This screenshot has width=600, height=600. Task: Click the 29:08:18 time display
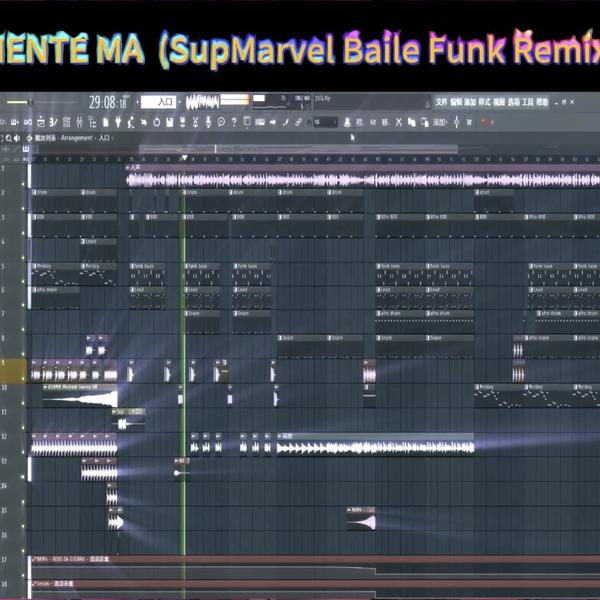108,103
